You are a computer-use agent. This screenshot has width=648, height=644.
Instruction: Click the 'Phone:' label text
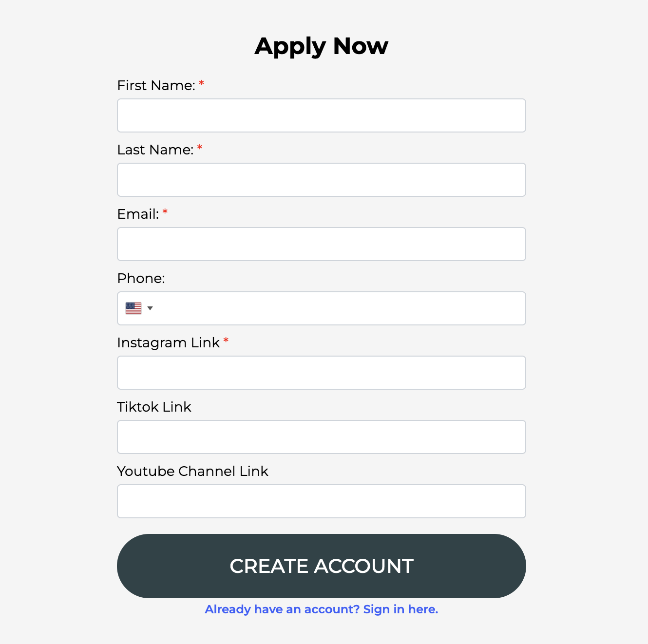click(x=141, y=279)
